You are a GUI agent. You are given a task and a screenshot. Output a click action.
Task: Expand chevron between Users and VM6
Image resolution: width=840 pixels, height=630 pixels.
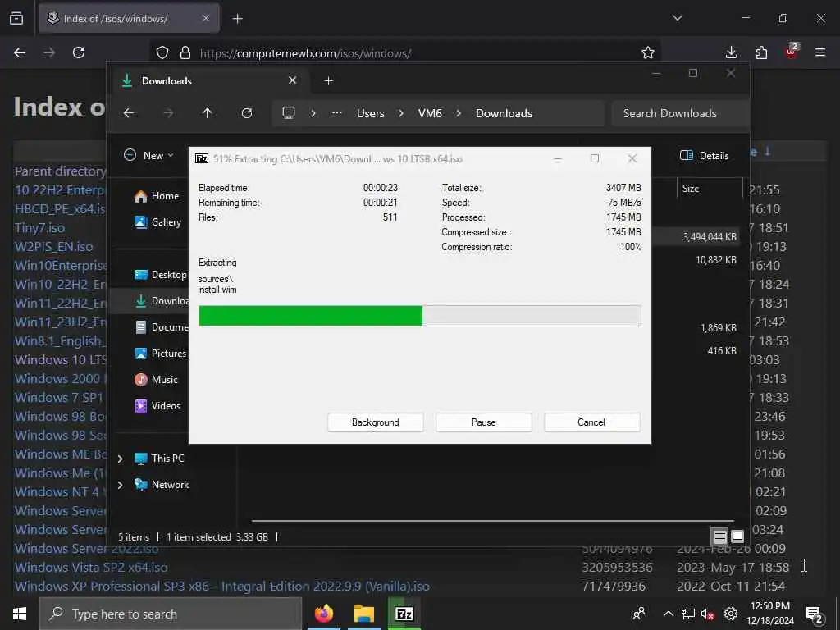click(401, 113)
